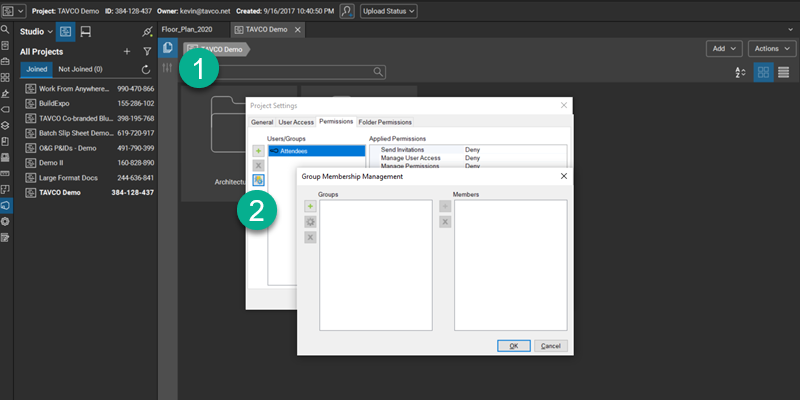Viewport: 800px width, 400px height.
Task: Click the A-Z sort order icon
Action: point(740,72)
